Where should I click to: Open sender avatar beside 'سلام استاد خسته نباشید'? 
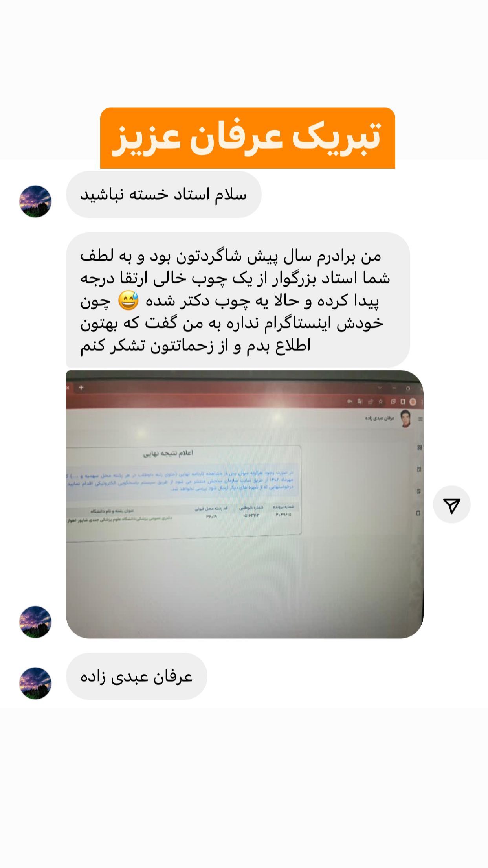(35, 201)
